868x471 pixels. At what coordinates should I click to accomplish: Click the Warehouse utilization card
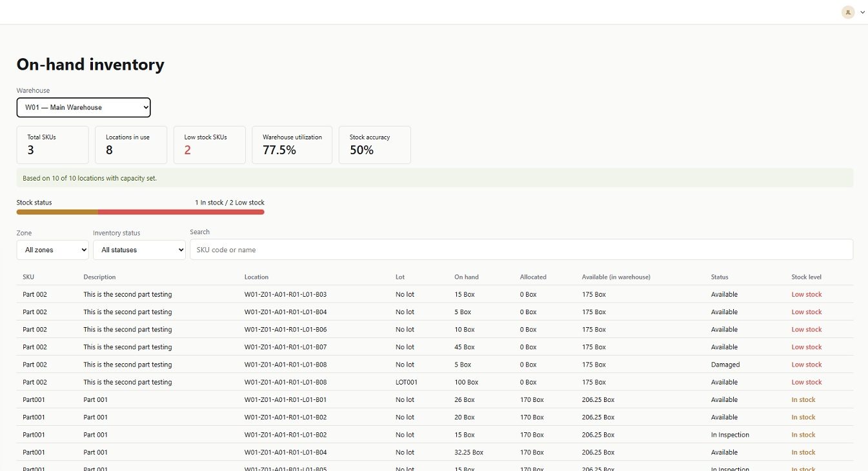click(292, 145)
